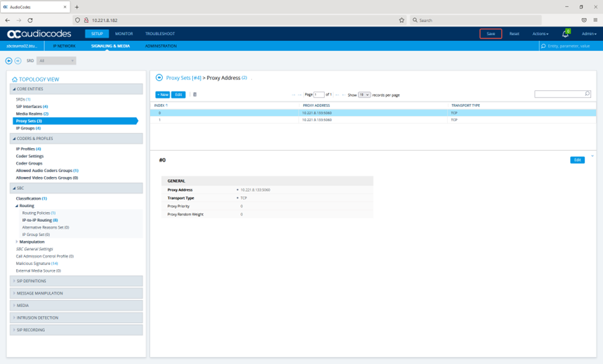Click Edit button in the #0 details panel

[x=577, y=160]
